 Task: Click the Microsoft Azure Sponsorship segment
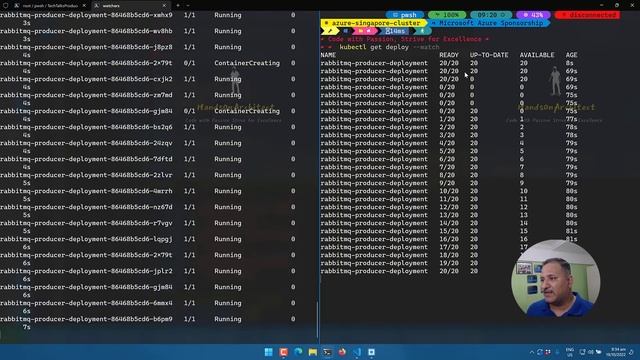point(488,23)
